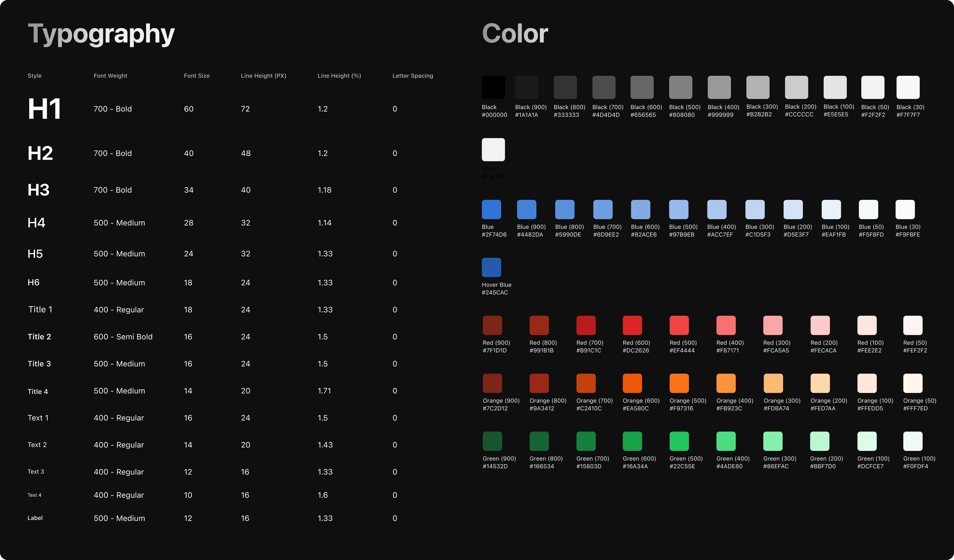Pick the Black (30) #F7F7F7 swatch
This screenshot has width=954, height=560.
[x=908, y=87]
